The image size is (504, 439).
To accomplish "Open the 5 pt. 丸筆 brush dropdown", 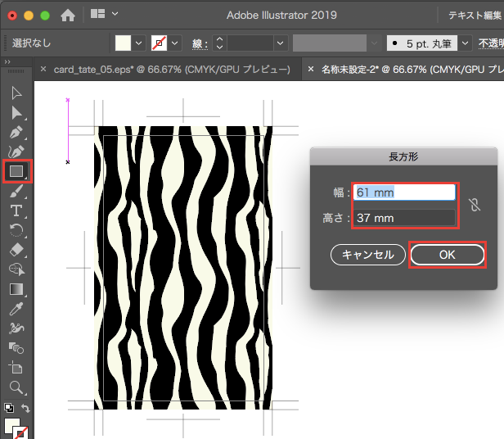I will click(x=465, y=42).
